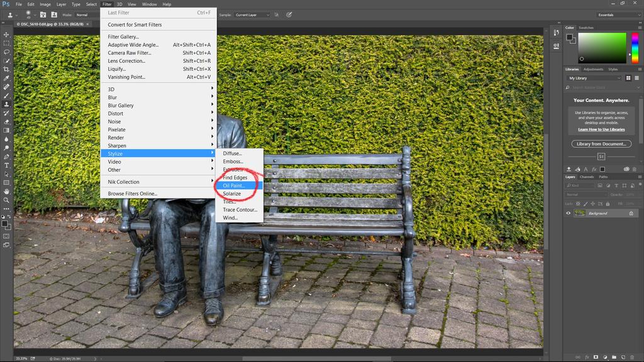Select the Lasso tool
This screenshot has width=644, height=362.
[x=6, y=52]
